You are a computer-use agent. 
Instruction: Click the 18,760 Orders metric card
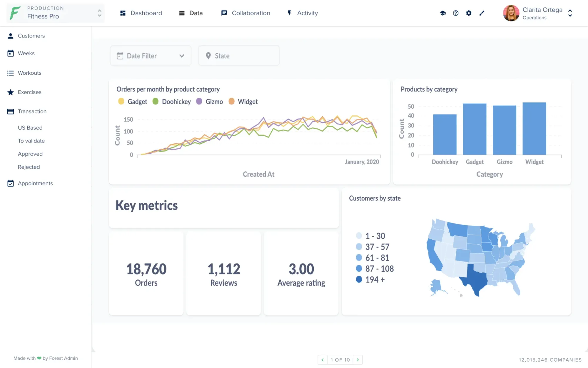(x=146, y=273)
